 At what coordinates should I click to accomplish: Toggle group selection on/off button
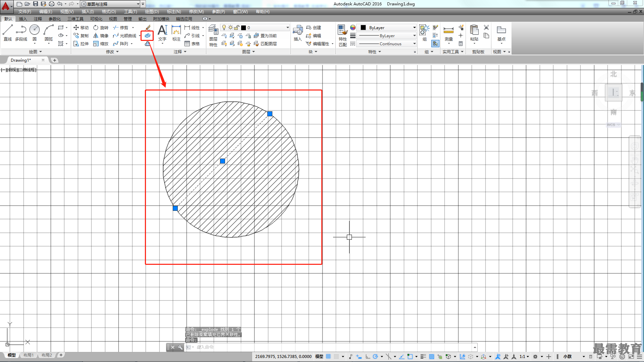click(435, 44)
